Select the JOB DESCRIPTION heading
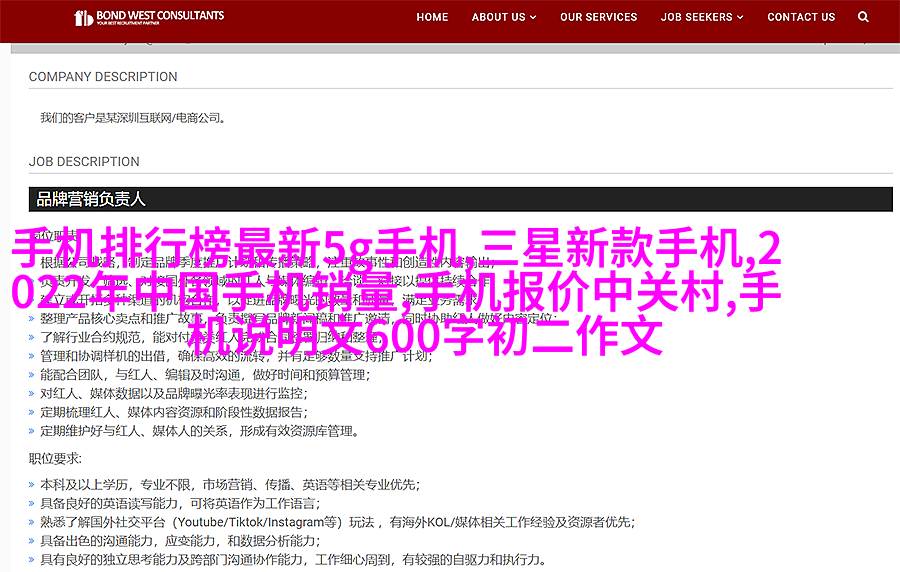 click(x=84, y=162)
